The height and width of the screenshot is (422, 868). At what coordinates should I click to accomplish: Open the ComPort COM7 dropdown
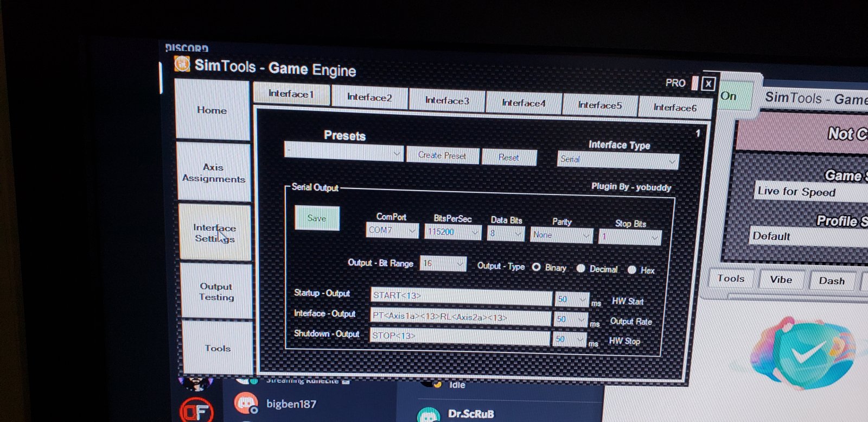pos(392,230)
